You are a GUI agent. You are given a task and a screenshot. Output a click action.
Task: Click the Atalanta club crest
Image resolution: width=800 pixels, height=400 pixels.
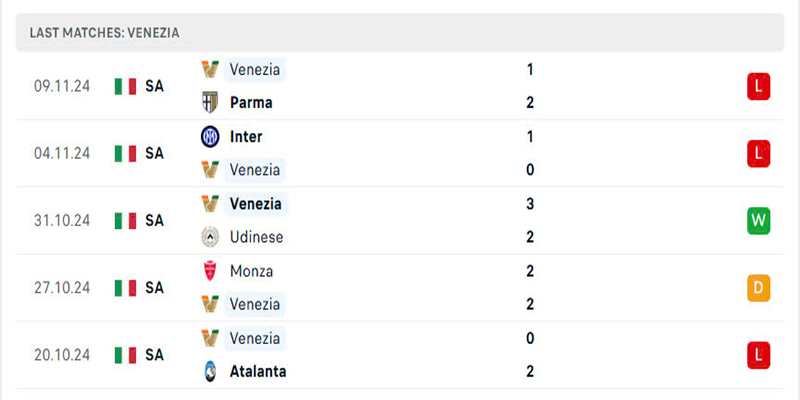pyautogui.click(x=210, y=371)
